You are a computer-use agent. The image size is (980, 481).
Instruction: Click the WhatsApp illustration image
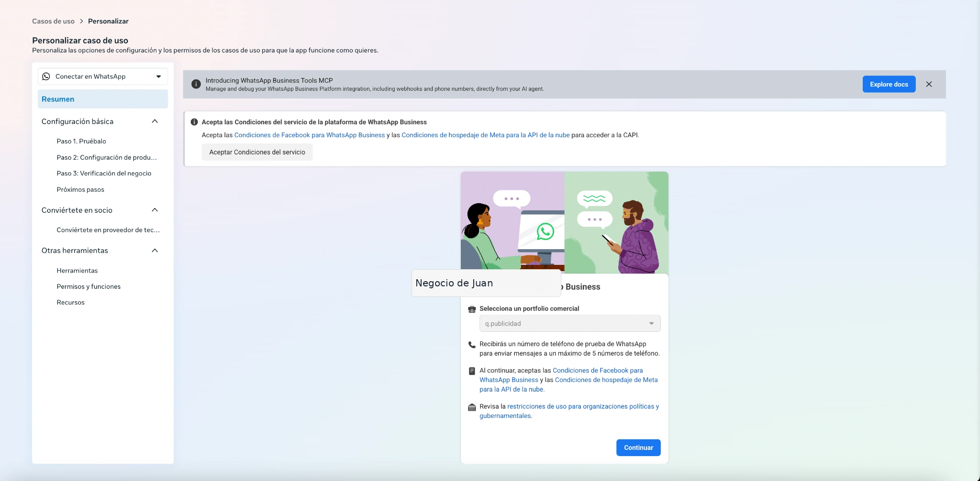[564, 222]
